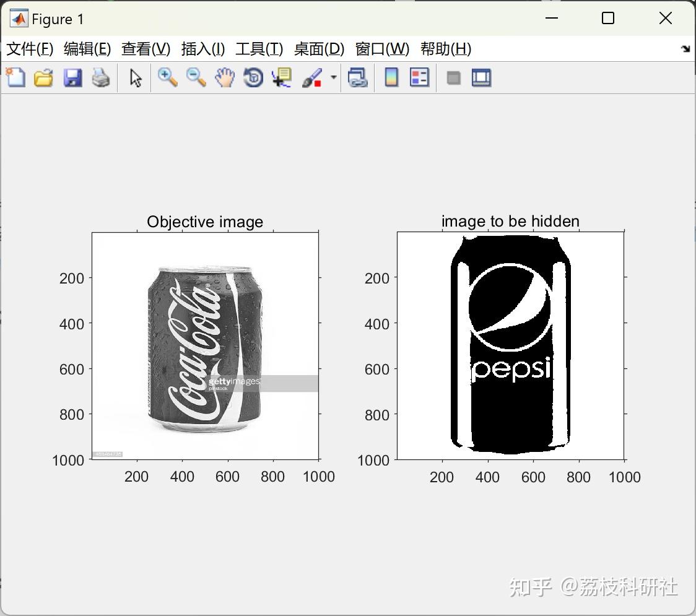696x616 pixels.
Task: Dock the figure using the corner arrow
Action: (685, 48)
